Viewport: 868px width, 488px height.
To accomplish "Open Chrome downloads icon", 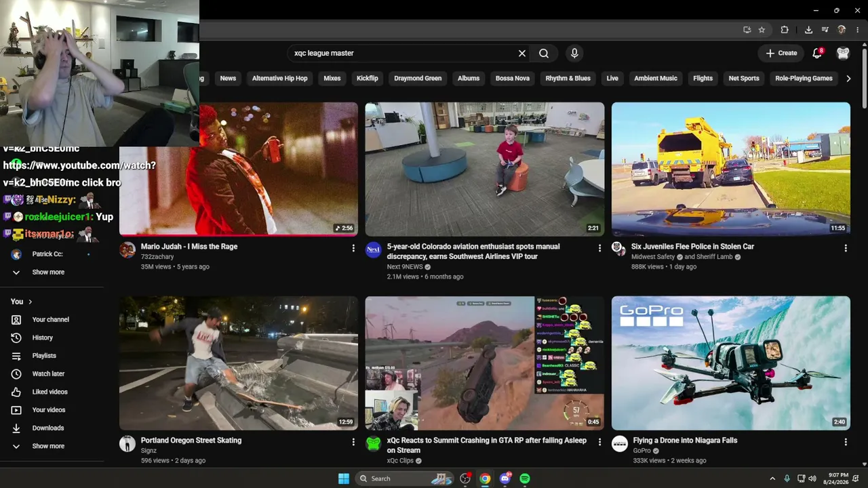I will pyautogui.click(x=808, y=30).
